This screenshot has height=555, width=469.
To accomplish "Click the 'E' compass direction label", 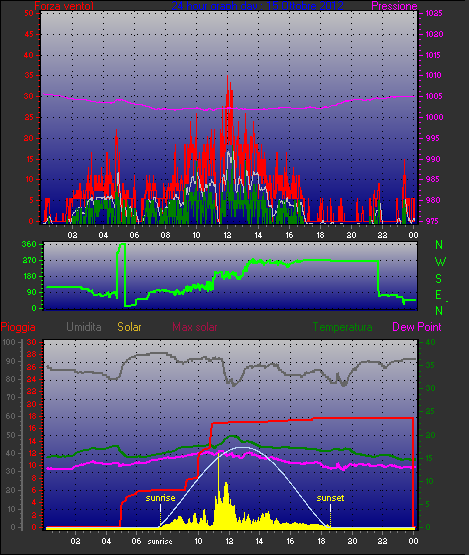I will point(439,294).
